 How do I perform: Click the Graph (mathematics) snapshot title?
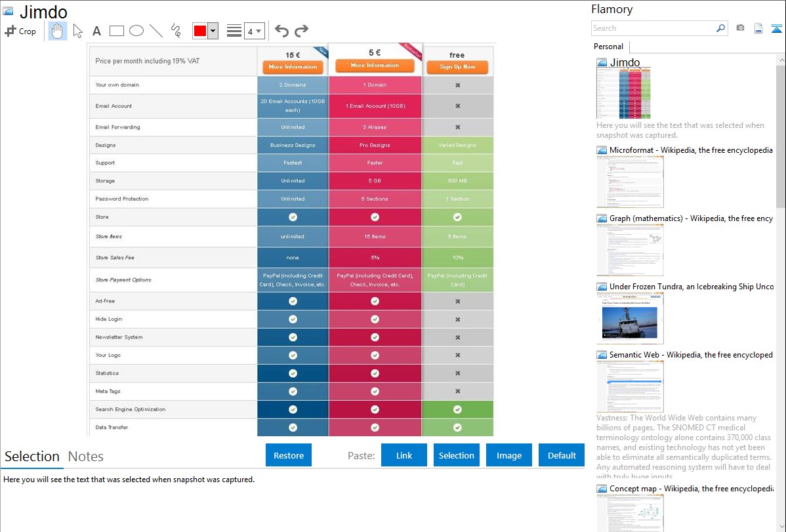pyautogui.click(x=691, y=218)
